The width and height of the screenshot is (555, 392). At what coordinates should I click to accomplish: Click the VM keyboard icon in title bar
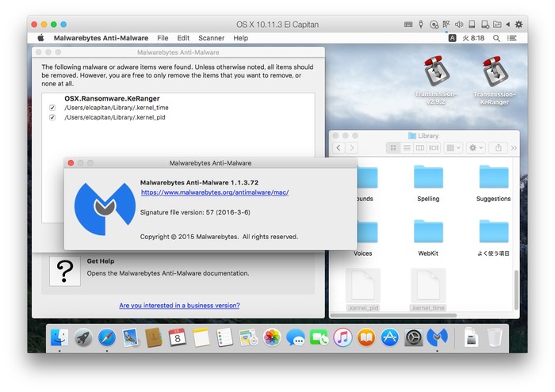pyautogui.click(x=408, y=24)
